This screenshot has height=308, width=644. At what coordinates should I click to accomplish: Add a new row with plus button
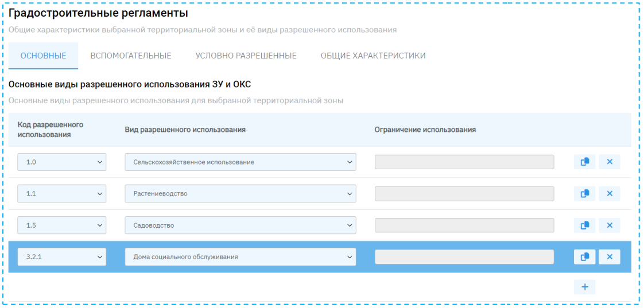[584, 287]
